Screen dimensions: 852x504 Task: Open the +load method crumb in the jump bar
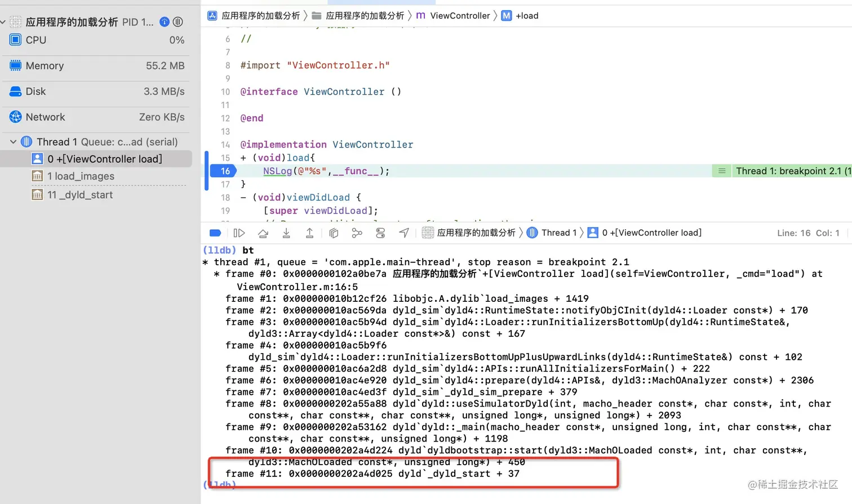point(520,16)
